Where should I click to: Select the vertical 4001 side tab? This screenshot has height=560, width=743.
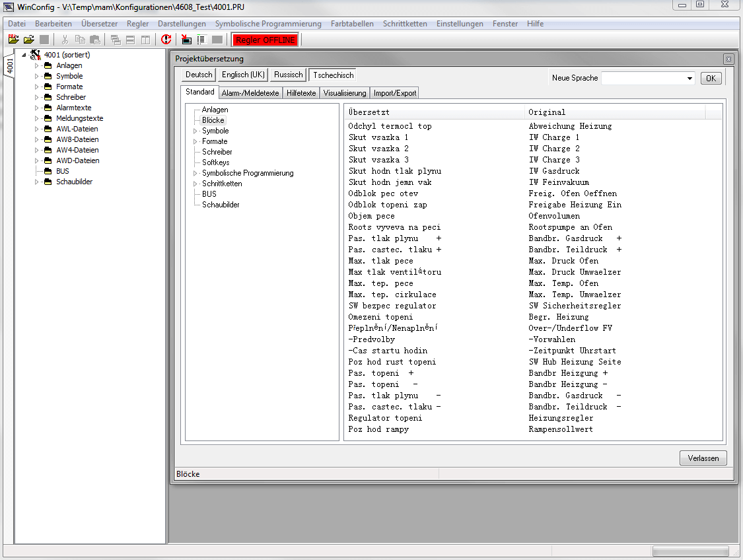[9, 67]
